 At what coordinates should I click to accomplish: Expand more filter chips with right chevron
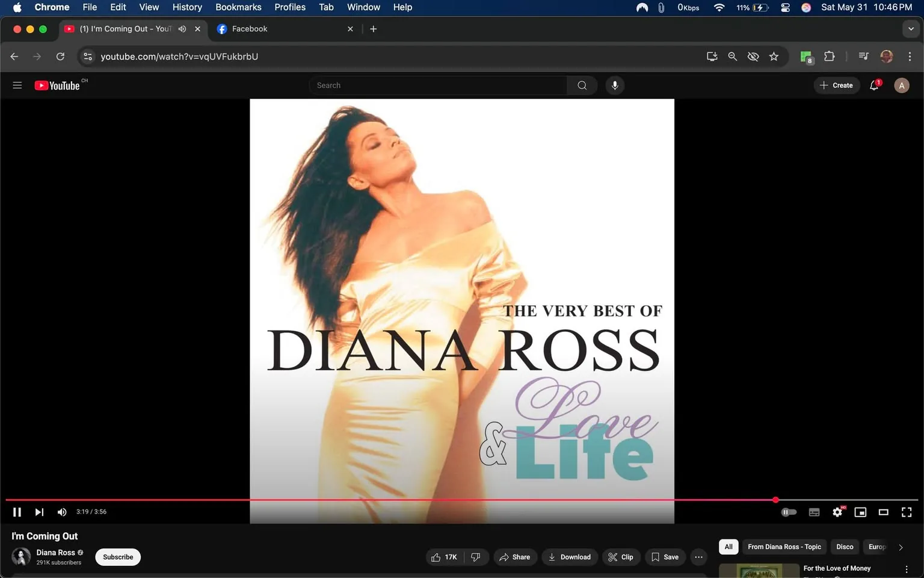pyautogui.click(x=901, y=547)
